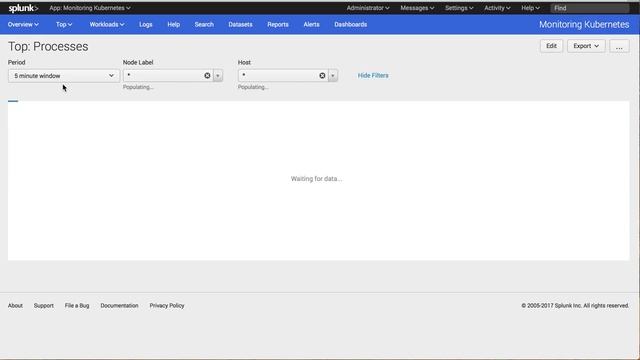
Task: Open the Documentation footer link
Action: tap(119, 305)
